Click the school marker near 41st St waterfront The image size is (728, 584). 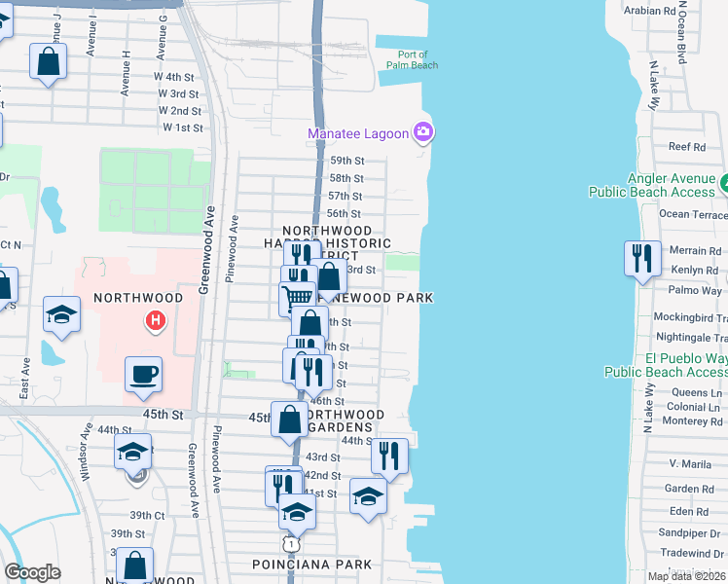(368, 498)
